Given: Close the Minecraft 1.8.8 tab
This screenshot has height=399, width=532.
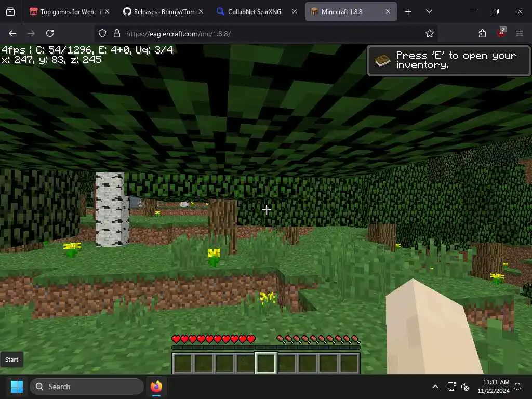Looking at the screenshot, I should (388, 11).
